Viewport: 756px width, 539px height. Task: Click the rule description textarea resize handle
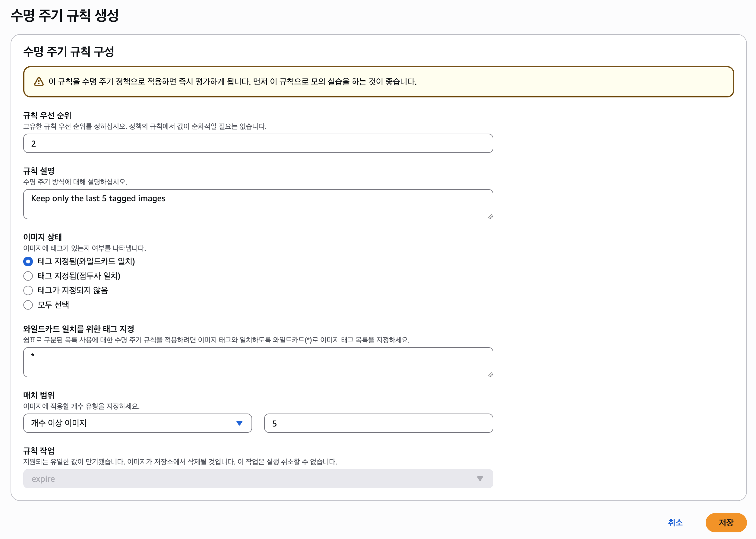pos(490,216)
